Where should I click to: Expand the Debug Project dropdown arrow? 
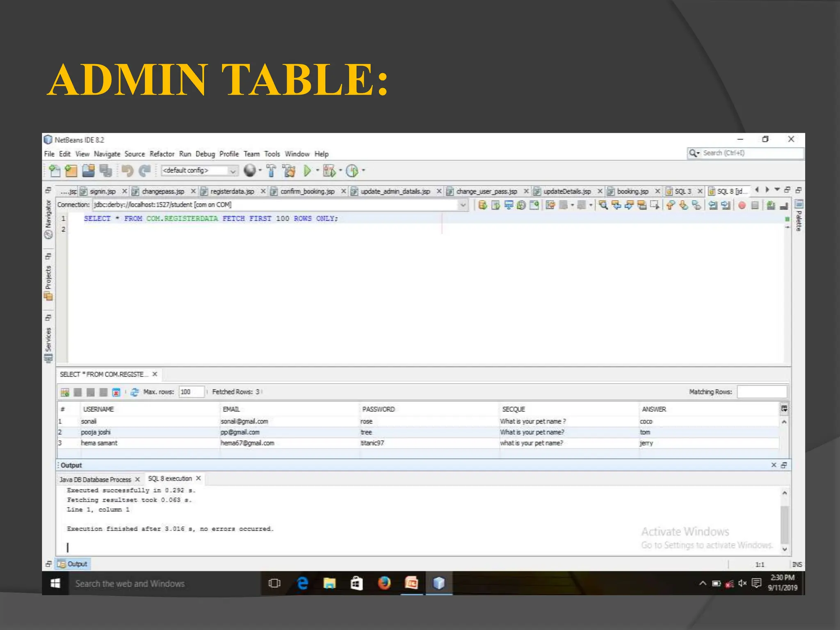coord(340,170)
